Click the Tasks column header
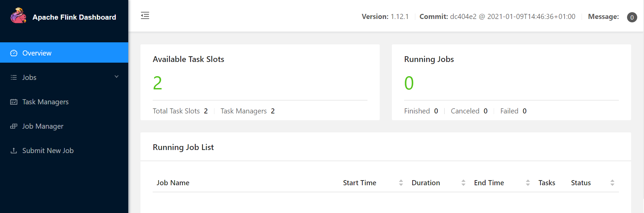Image resolution: width=644 pixels, height=213 pixels. 547,183
